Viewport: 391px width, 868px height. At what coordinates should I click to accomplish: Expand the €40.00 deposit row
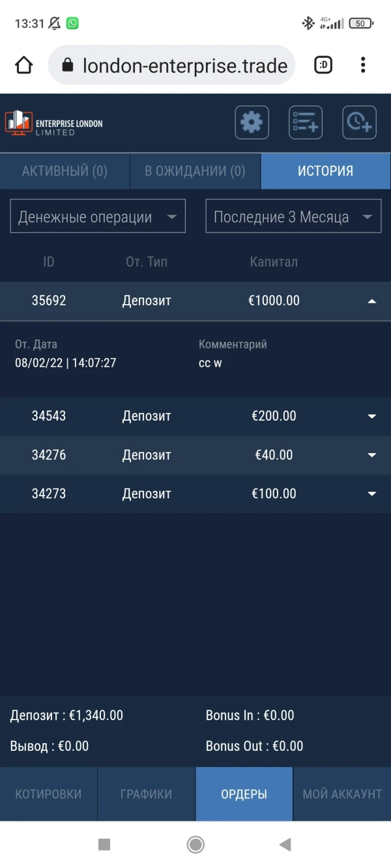pyautogui.click(x=371, y=455)
